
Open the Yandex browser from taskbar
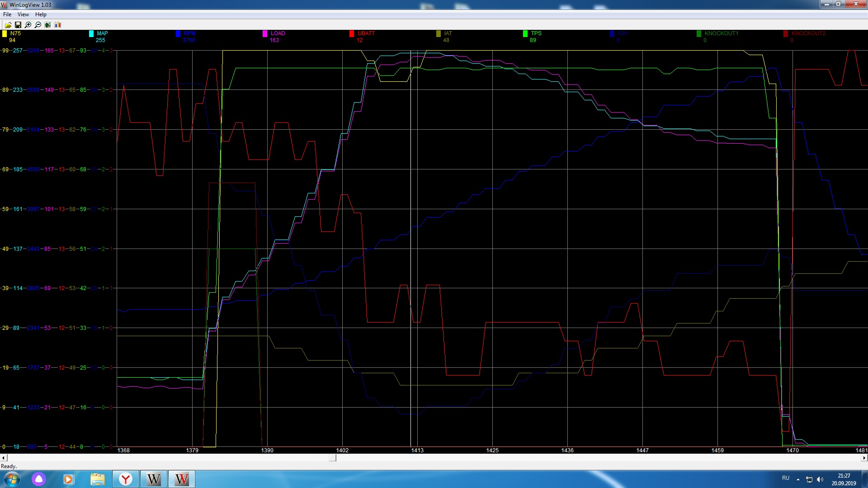(x=126, y=479)
